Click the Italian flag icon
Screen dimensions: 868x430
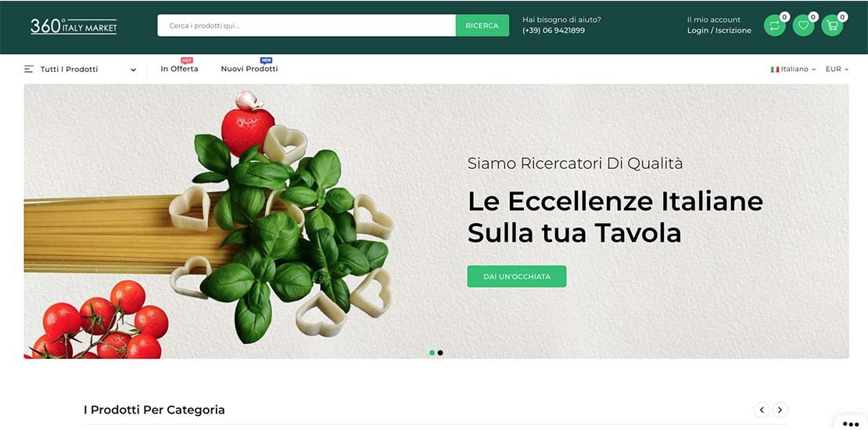coord(775,69)
